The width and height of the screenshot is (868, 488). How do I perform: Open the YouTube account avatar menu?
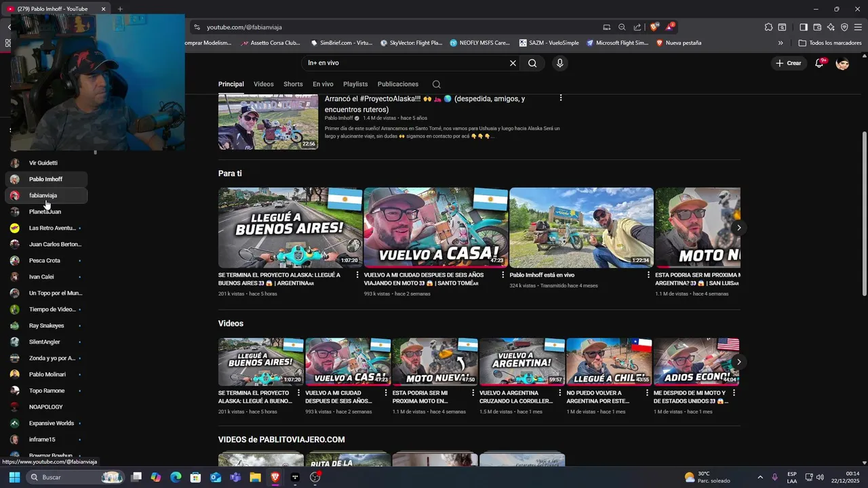coord(842,63)
